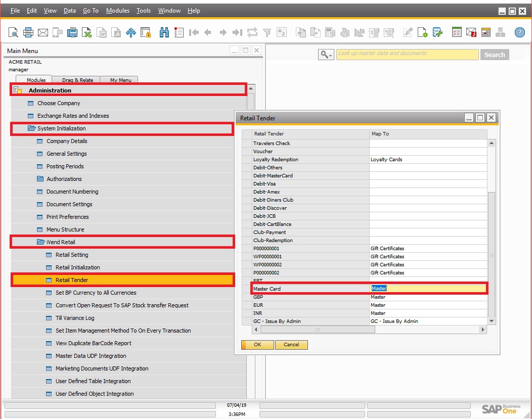
Task: Open the Calendar toolbar icon
Action: [x=486, y=32]
